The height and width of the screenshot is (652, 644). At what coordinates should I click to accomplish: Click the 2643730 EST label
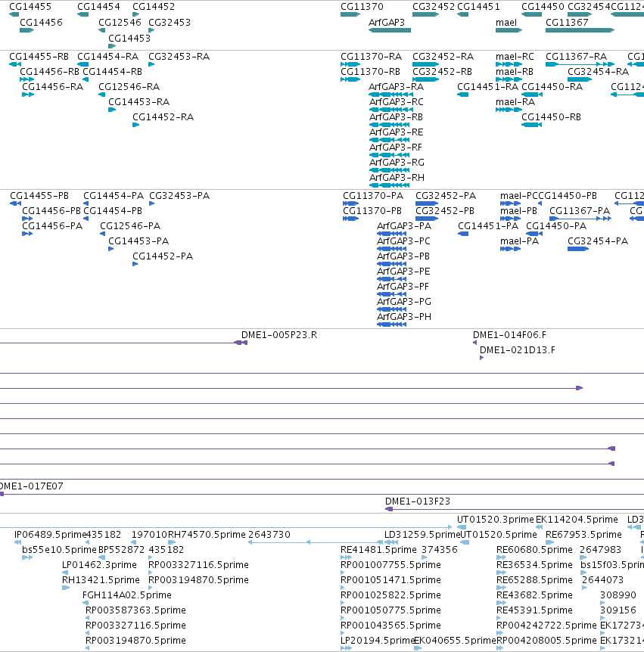[x=269, y=534]
